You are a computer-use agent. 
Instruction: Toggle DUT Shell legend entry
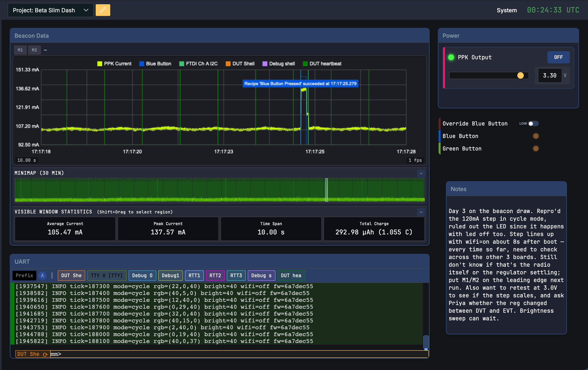(x=240, y=64)
